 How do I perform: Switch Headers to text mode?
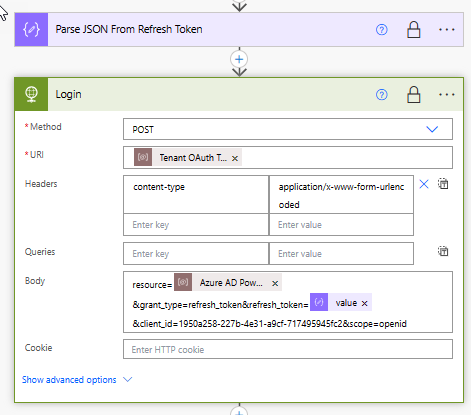click(x=443, y=184)
